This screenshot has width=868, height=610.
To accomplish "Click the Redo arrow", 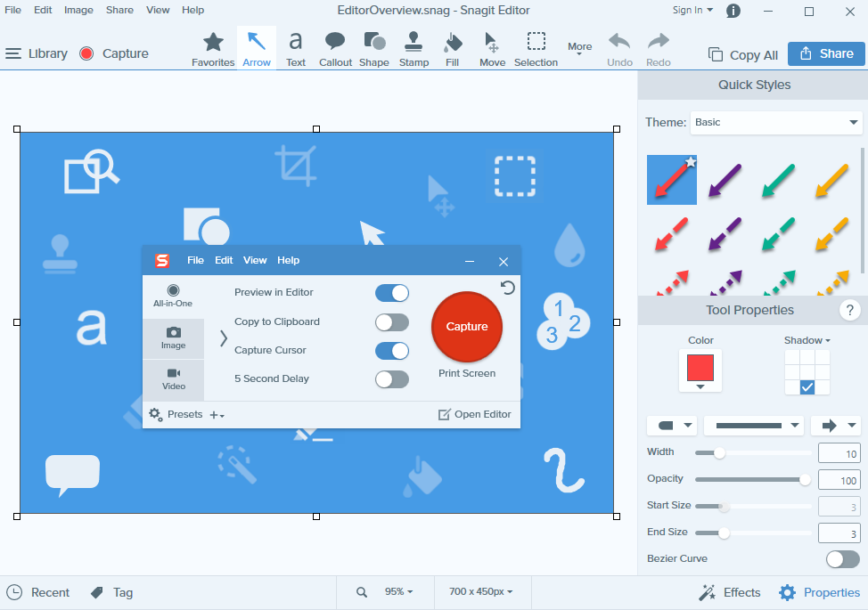I will (659, 49).
